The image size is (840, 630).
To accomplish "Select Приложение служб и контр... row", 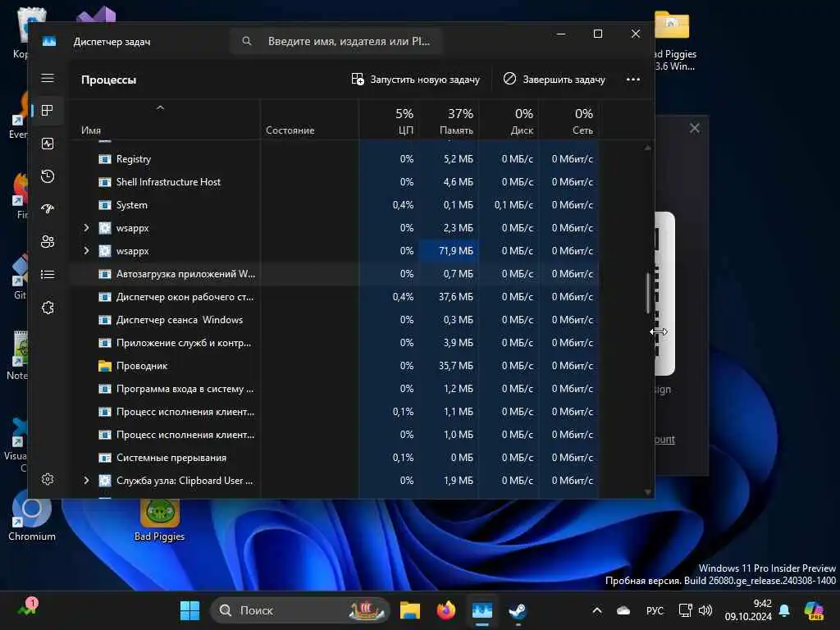I will point(335,343).
